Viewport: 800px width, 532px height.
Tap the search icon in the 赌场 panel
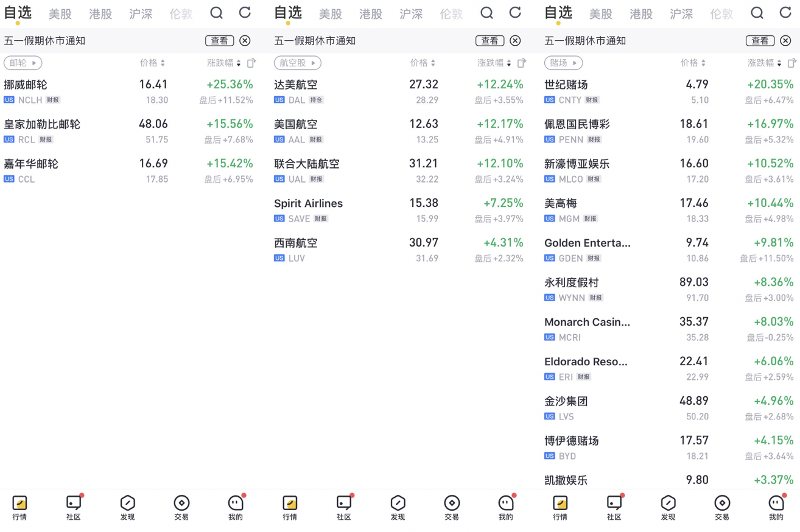pyautogui.click(x=757, y=13)
